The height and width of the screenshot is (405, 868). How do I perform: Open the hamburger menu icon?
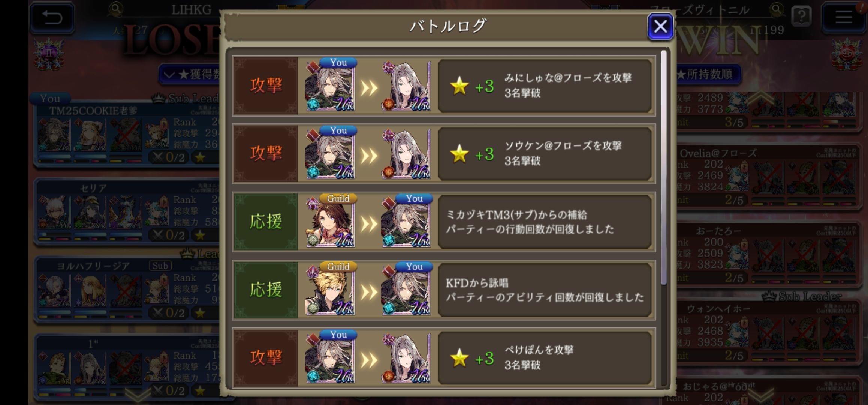tap(844, 17)
